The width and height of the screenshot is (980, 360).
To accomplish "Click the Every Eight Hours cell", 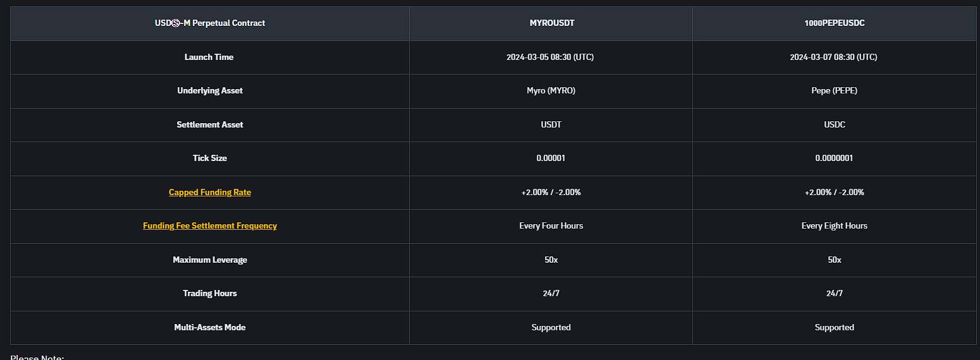I will coord(834,225).
